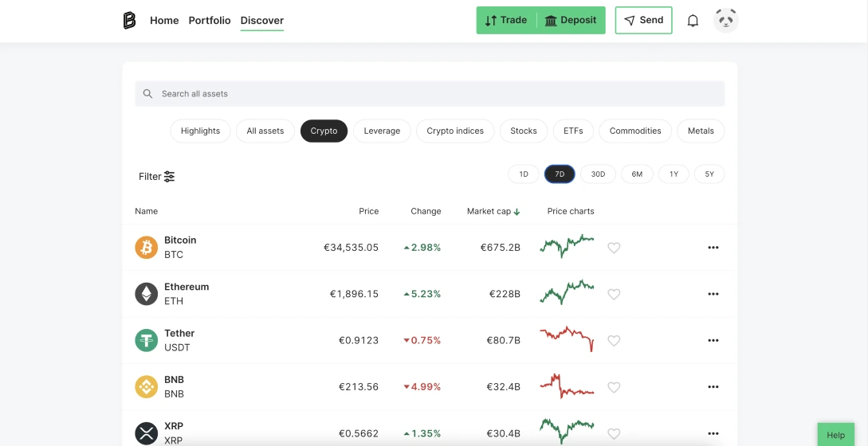Viewport: 868px width, 446px height.
Task: Select the ETFs category
Action: [573, 131]
